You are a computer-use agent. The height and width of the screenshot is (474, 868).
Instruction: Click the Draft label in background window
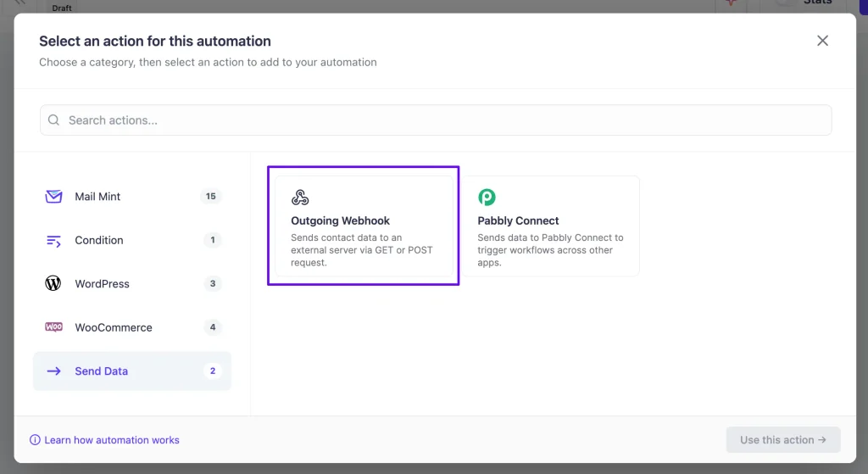tap(62, 8)
